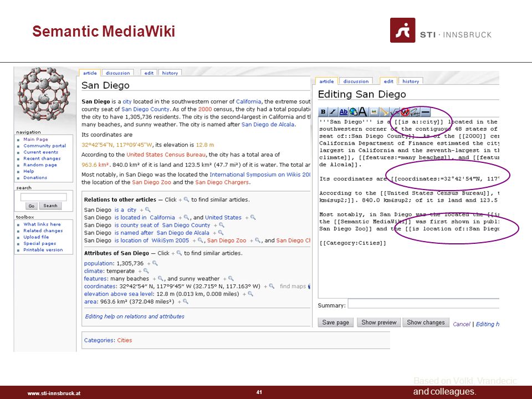Viewport: 532px width, 399px height.
Task: Click the Cancel link beside Show changes
Action: pos(462,324)
